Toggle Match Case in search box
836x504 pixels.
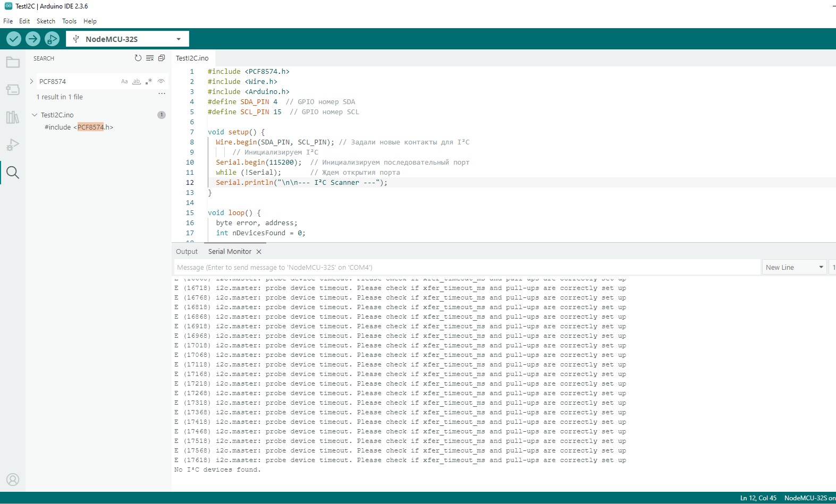coord(124,81)
